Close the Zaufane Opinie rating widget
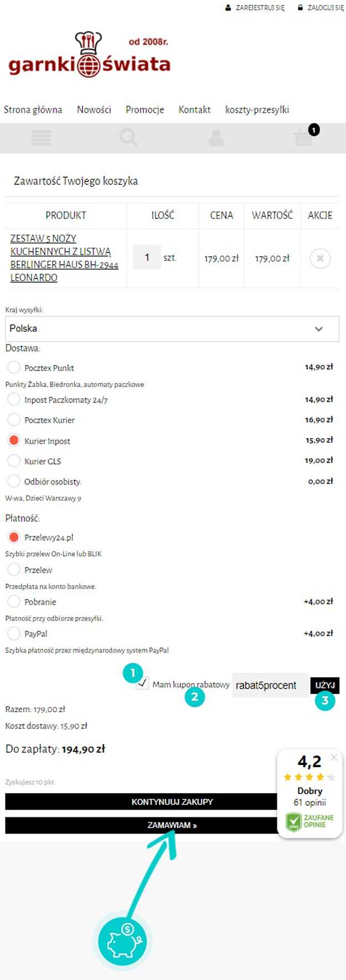The width and height of the screenshot is (346, 980). pos(334,757)
